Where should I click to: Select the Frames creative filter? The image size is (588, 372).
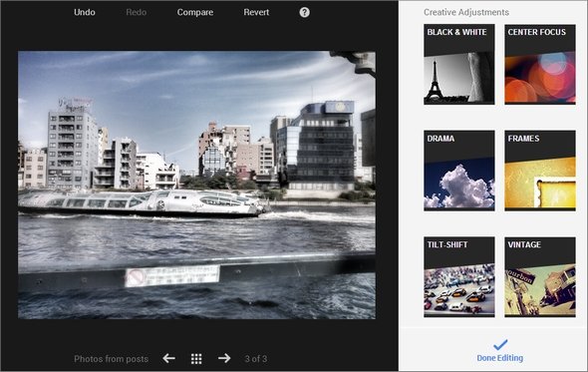(540, 171)
